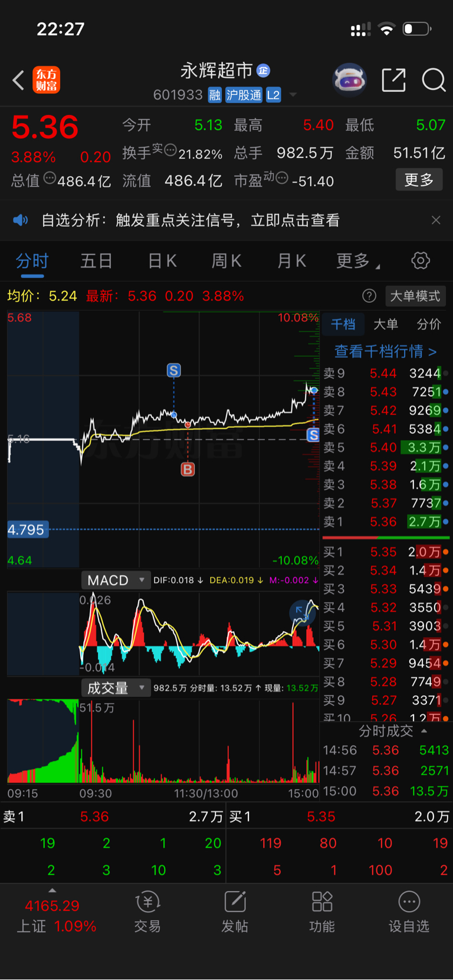Select the 大单 tab
Screen dimensions: 453x980
(x=386, y=324)
